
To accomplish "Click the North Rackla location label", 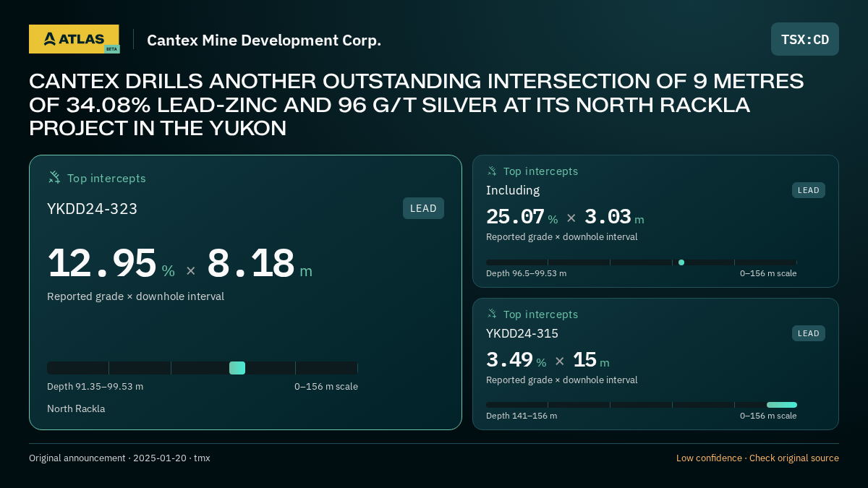I will point(76,409).
